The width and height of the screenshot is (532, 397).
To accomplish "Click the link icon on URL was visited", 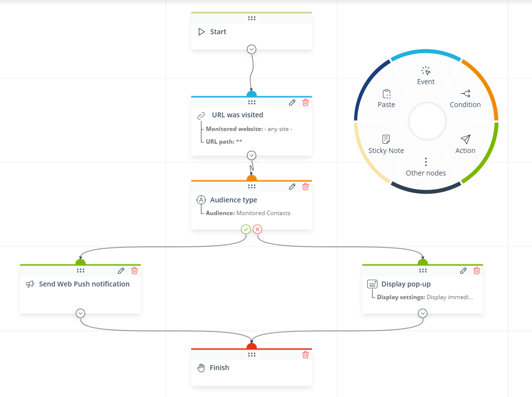I will tap(201, 116).
